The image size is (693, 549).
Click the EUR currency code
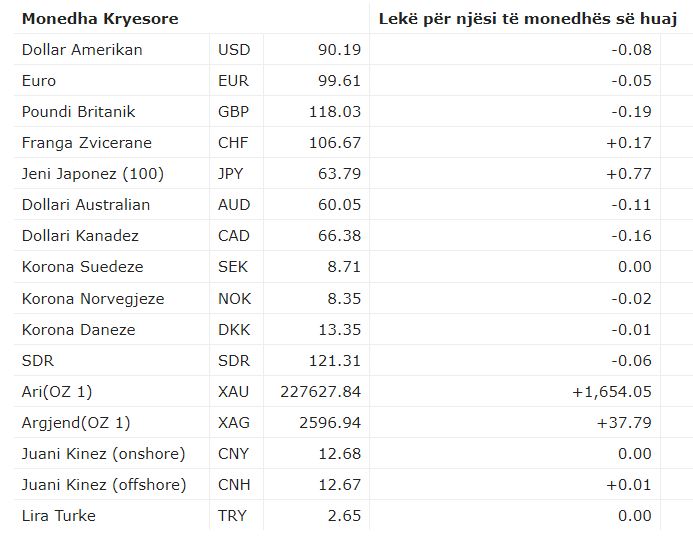point(234,80)
